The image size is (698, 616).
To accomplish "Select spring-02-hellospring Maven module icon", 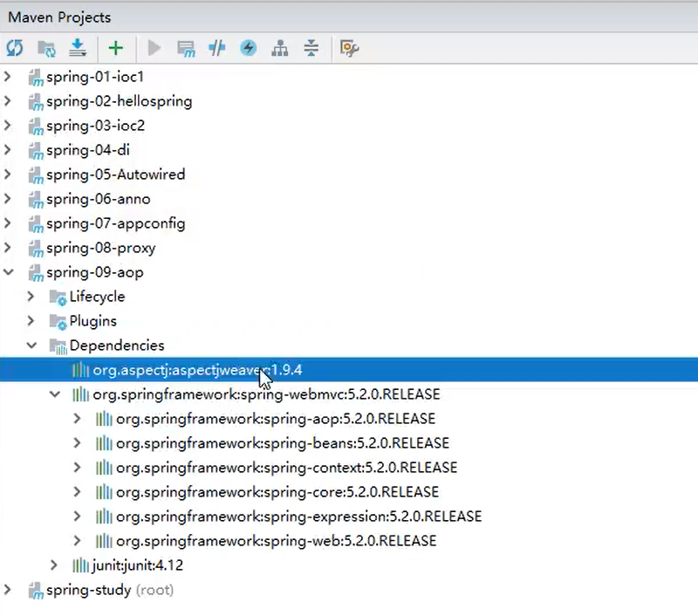I will click(36, 102).
